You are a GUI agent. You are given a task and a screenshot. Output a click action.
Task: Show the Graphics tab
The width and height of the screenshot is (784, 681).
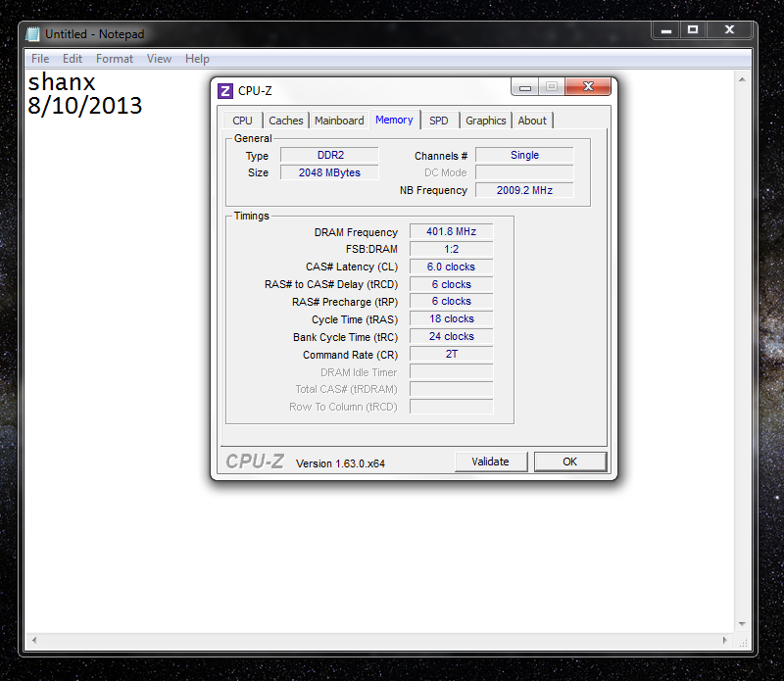pos(485,121)
